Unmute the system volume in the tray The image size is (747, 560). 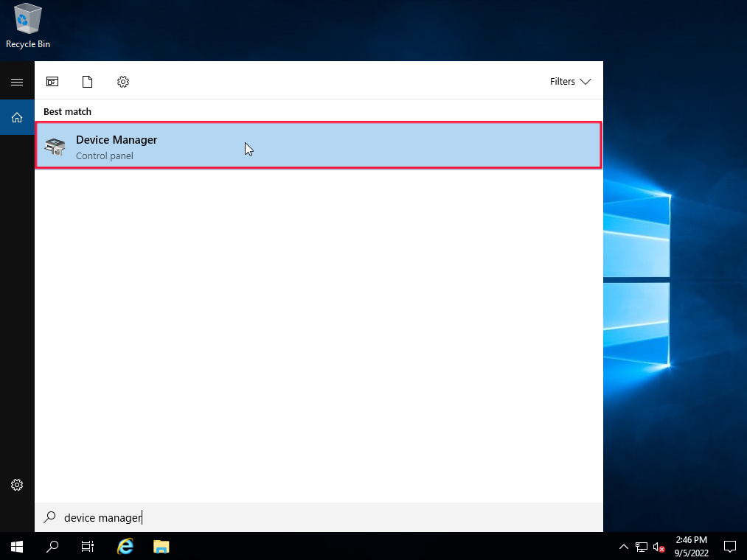pos(659,547)
